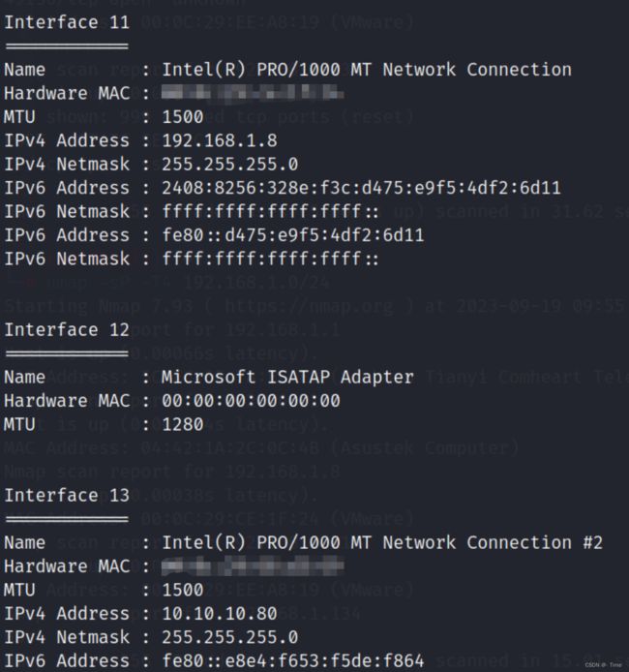
Task: Click the fe80::e8e4:f653:f5de:f864 address
Action: 293,660
